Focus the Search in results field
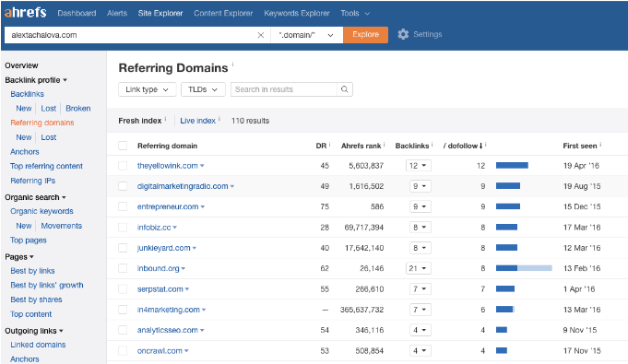 (284, 89)
